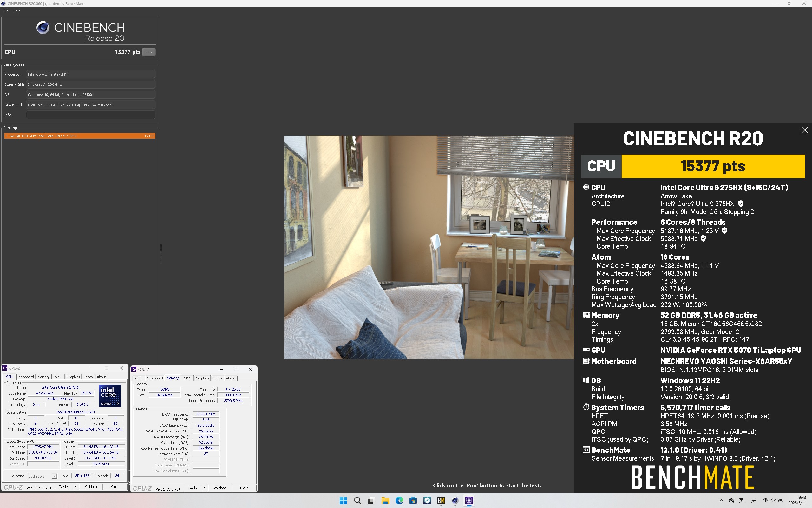Click the Multiplier x18.0 (4.0 - 53.0) value
Image resolution: width=812 pixels, height=508 pixels.
(43, 452)
